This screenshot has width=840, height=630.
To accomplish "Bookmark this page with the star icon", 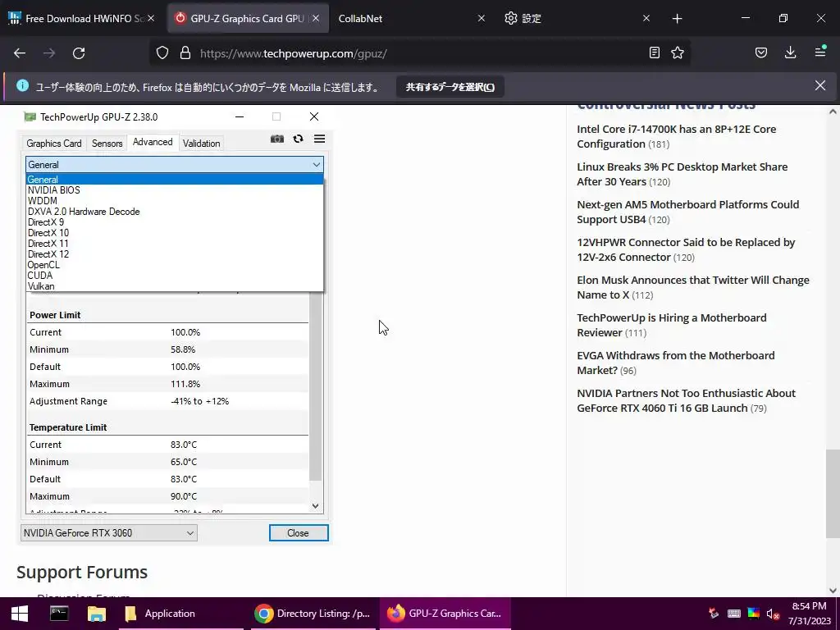I will click(x=678, y=53).
